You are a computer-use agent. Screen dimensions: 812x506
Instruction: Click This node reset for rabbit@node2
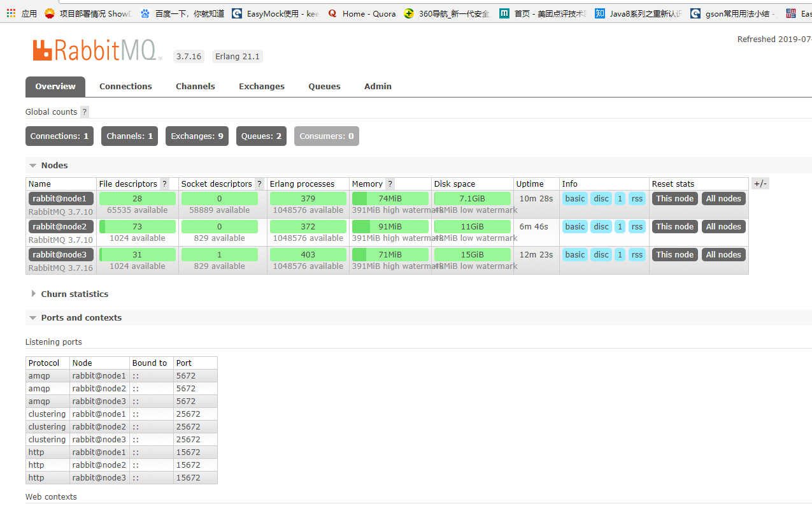pyautogui.click(x=675, y=226)
